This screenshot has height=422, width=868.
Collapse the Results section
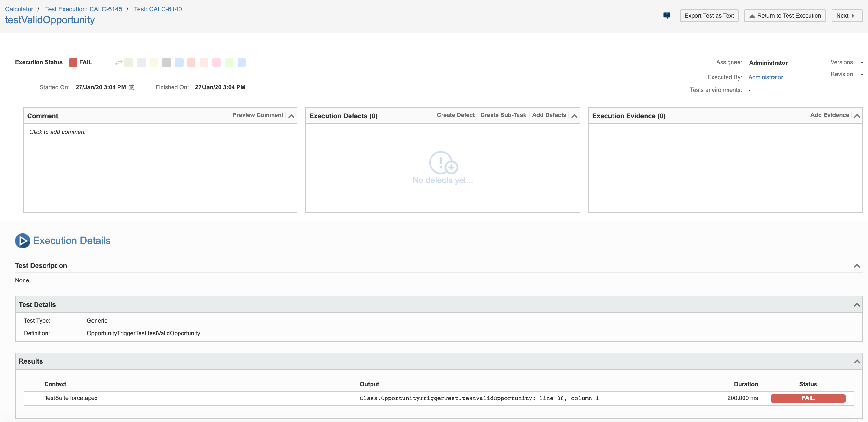pos(857,361)
